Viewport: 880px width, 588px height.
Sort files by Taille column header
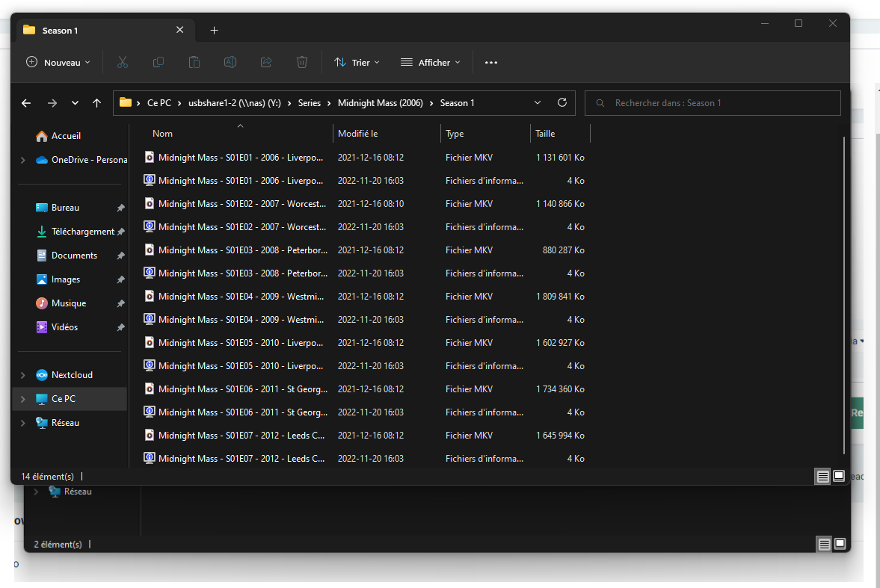pos(545,134)
